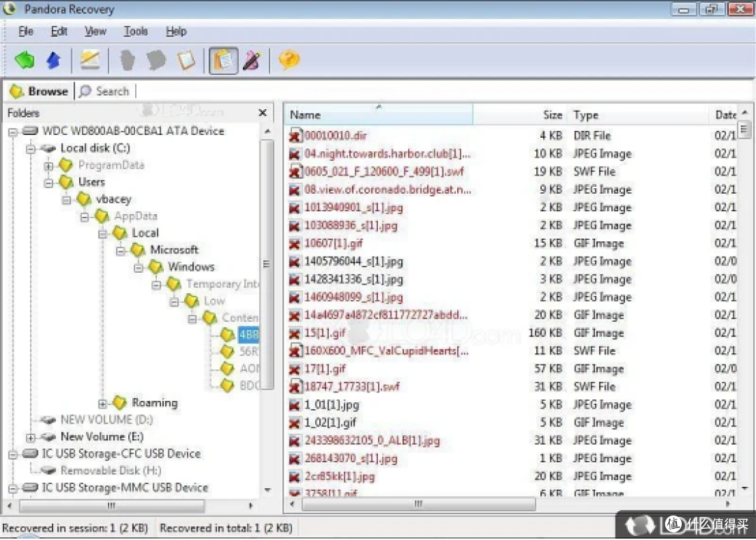Select file 10607[1].gif
This screenshot has height=540, width=756.
click(334, 243)
